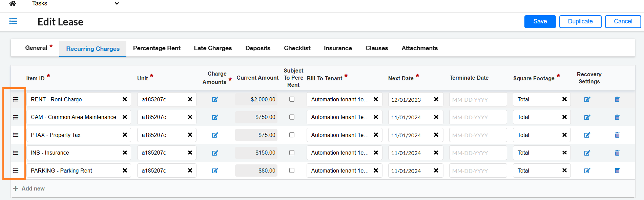Open recovery settings for PTAX row
Screen dimensions: 644x200
587,135
